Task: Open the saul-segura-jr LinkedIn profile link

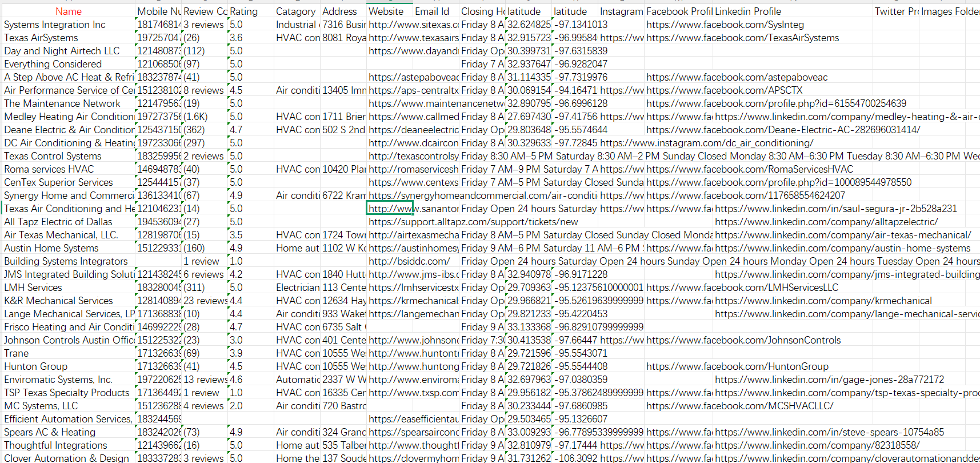Action: [x=835, y=209]
